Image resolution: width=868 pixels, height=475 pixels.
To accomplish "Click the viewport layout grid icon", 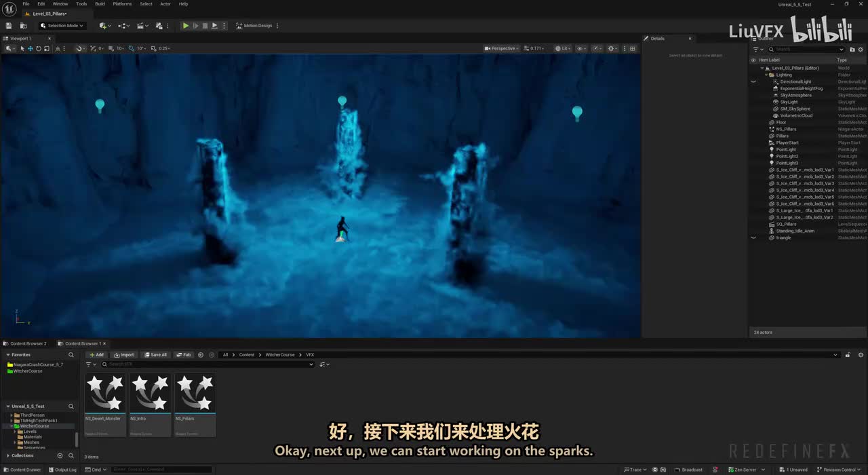I will [x=632, y=48].
